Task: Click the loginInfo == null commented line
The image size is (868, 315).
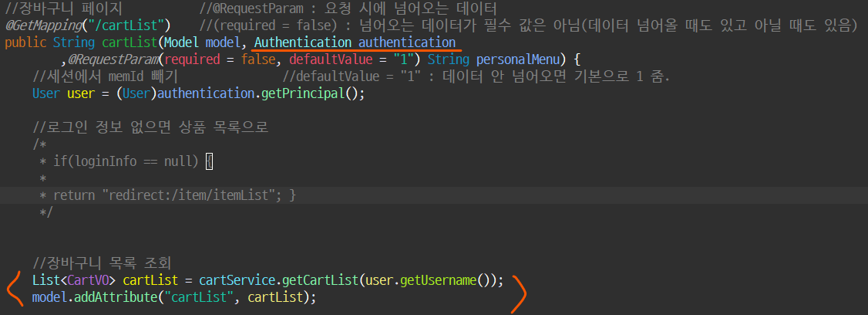Action: pos(126,161)
